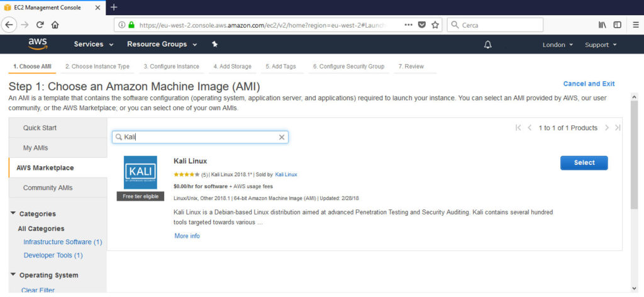Click the browser Forward arrow button
Screen dimensions: 644x297
click(x=25, y=25)
